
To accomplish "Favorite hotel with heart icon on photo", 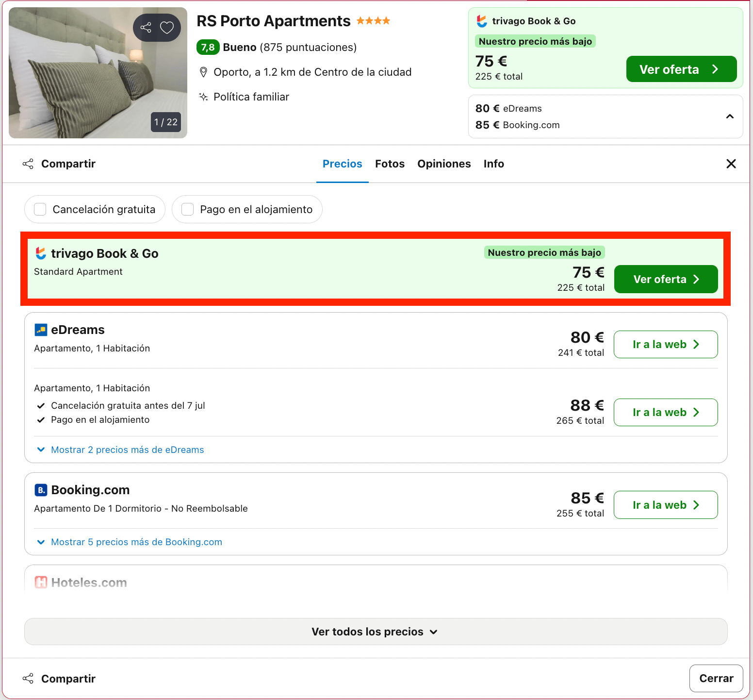I will click(x=167, y=28).
